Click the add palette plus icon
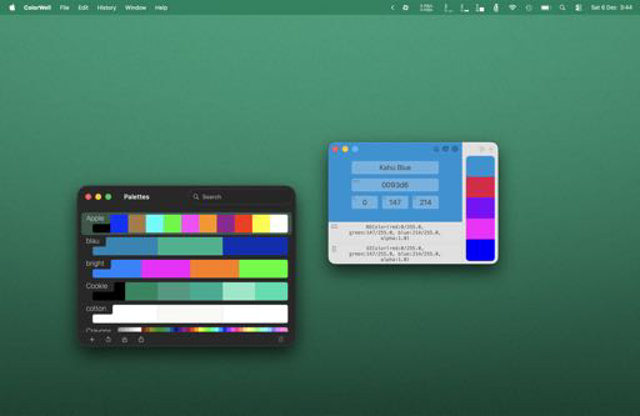 [92, 339]
